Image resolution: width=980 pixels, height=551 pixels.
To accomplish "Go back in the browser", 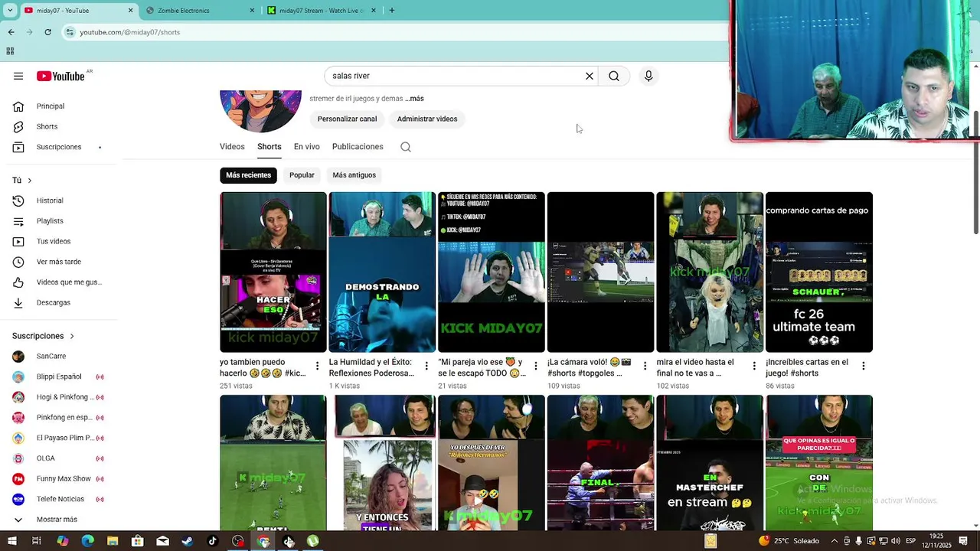I will point(11,32).
